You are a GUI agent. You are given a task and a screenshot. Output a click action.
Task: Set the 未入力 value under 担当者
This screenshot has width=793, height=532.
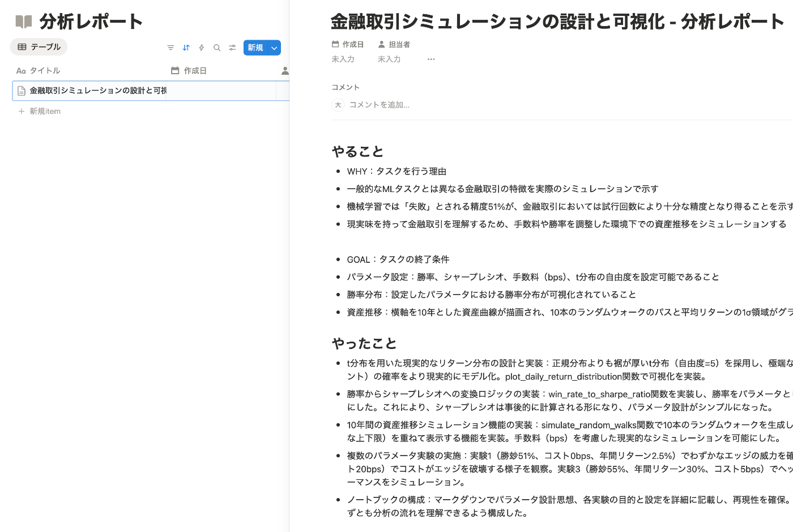coord(389,59)
